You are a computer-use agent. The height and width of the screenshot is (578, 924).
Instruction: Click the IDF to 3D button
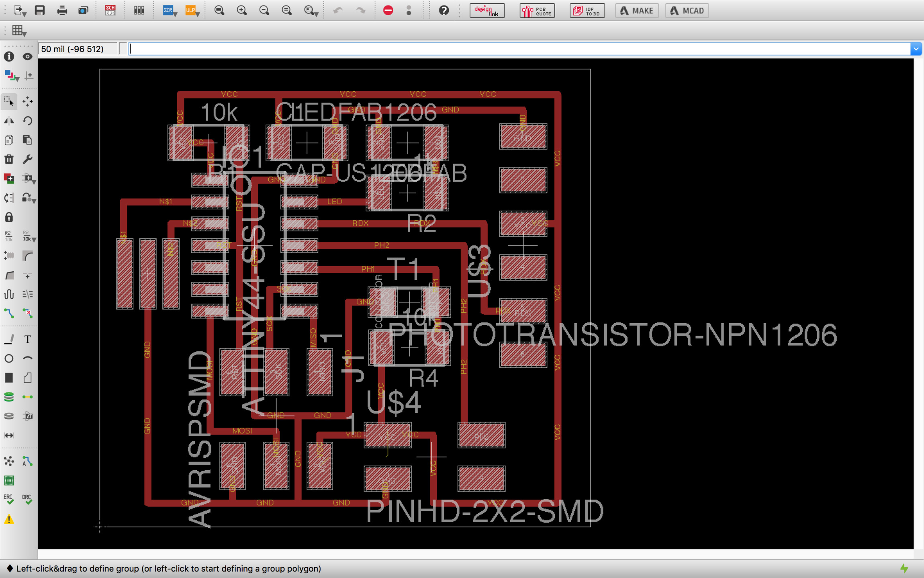tap(587, 10)
